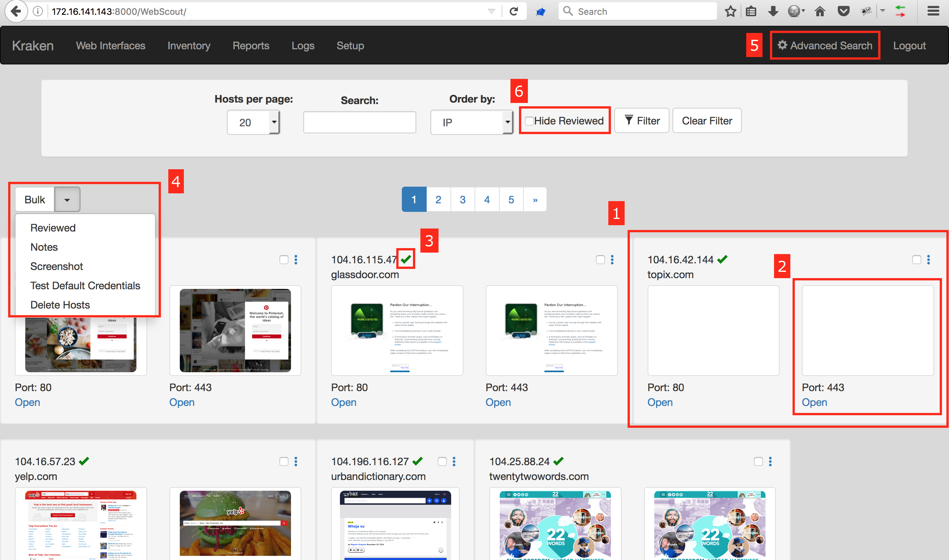Click the browser back arrow button

click(16, 11)
